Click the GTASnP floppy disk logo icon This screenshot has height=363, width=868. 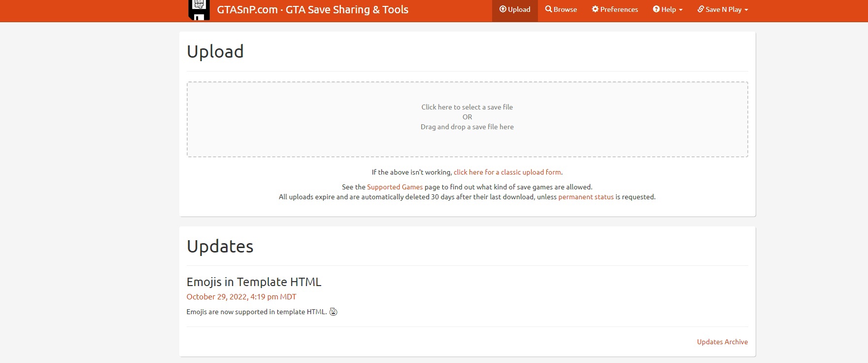point(199,10)
